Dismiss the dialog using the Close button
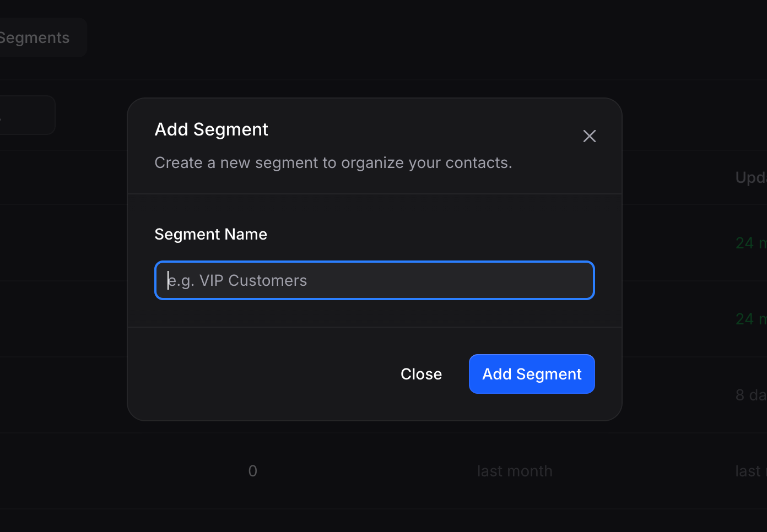 click(421, 374)
